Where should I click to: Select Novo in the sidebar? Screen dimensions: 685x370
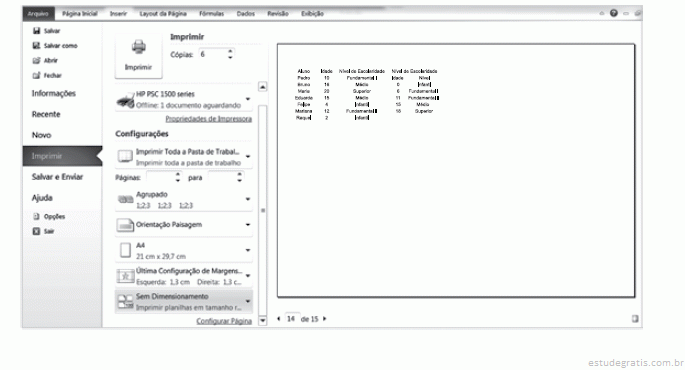pos(62,135)
